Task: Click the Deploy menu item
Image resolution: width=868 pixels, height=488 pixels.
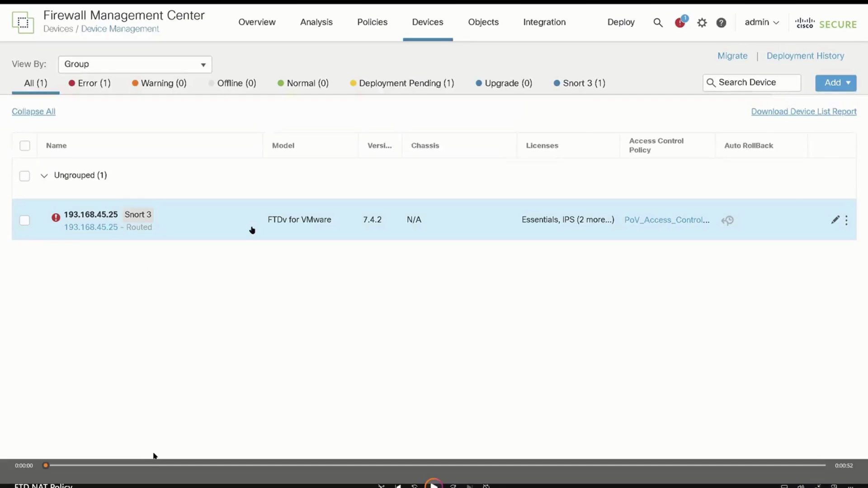Action: pyautogui.click(x=621, y=22)
